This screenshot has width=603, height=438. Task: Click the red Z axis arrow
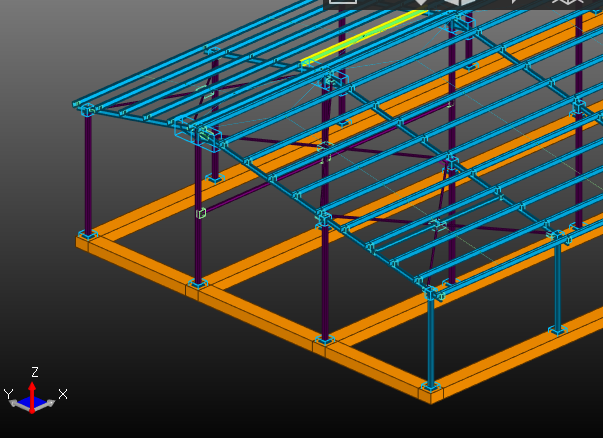click(x=33, y=390)
